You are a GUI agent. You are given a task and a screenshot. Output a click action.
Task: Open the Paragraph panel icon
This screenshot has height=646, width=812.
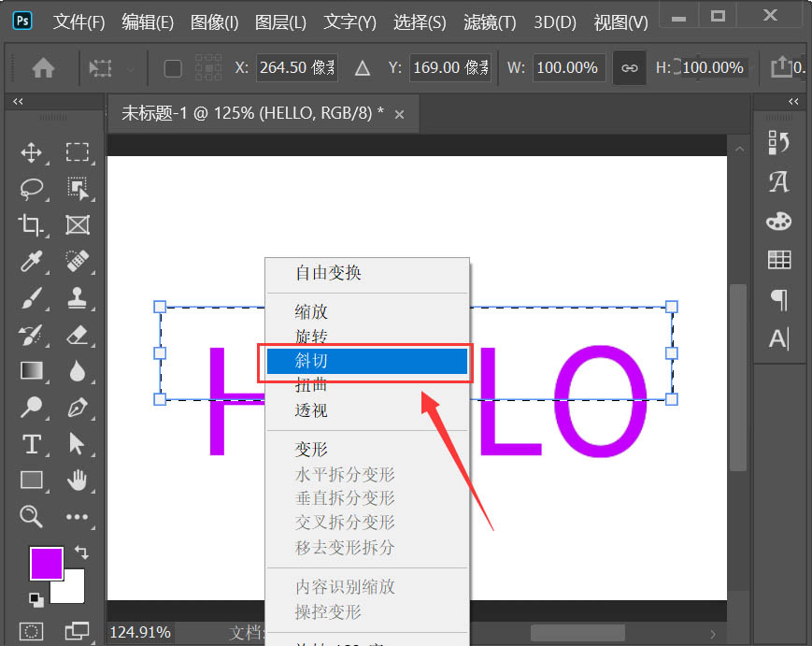(778, 298)
